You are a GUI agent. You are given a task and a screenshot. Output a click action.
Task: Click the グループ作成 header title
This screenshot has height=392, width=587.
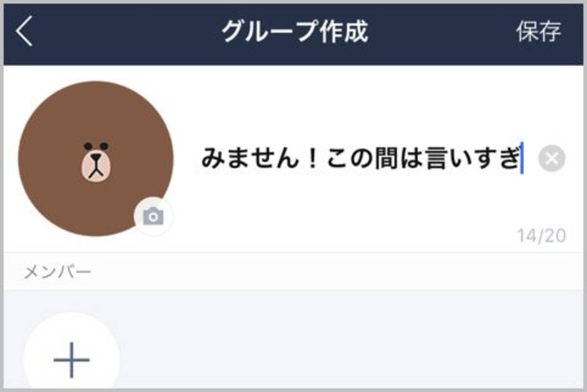click(x=294, y=32)
